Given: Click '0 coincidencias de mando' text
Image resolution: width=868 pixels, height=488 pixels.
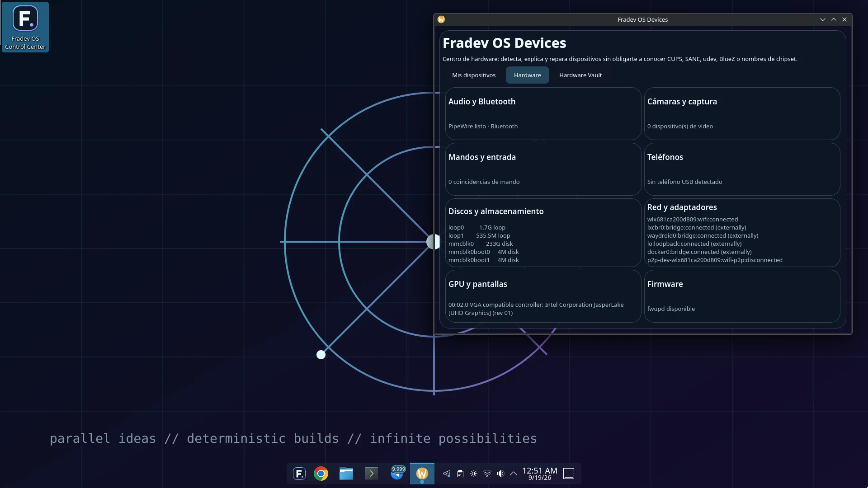Looking at the screenshot, I should point(484,182).
